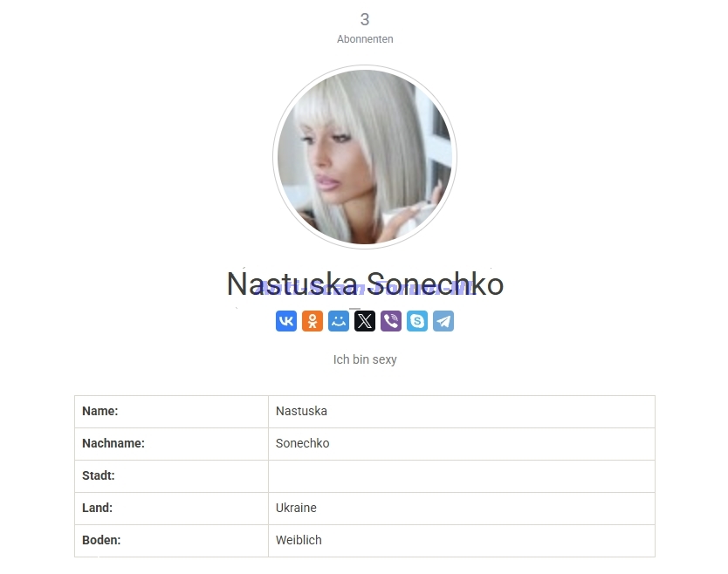The width and height of the screenshot is (728, 574).
Task: Select the 'Ich bin sexy' status text
Action: pyautogui.click(x=365, y=359)
